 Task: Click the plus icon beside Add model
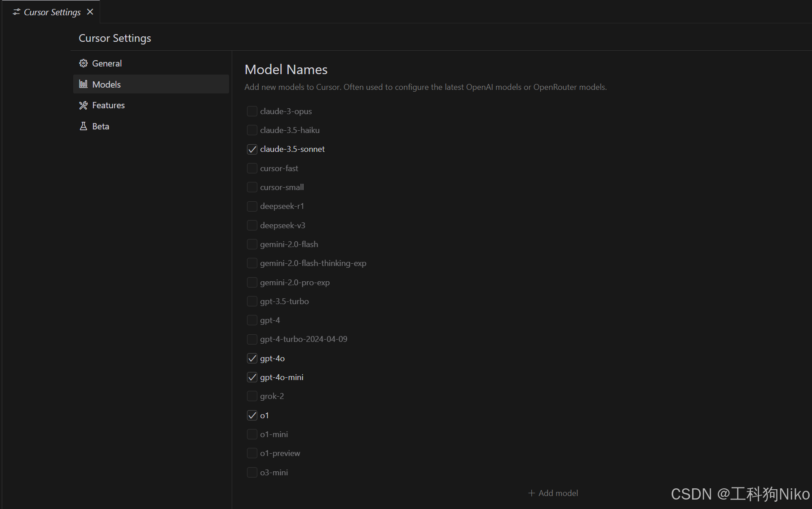(x=532, y=493)
